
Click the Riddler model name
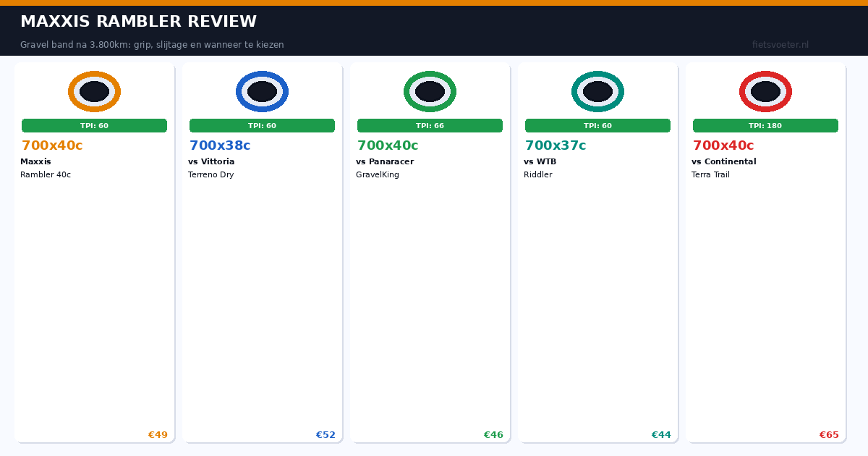point(538,174)
